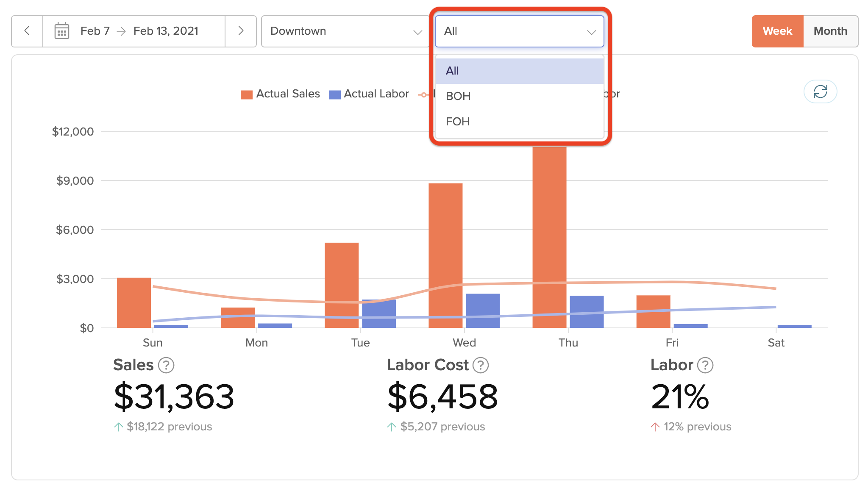Click the refresh chart icon
The height and width of the screenshot is (488, 868).
[820, 91]
